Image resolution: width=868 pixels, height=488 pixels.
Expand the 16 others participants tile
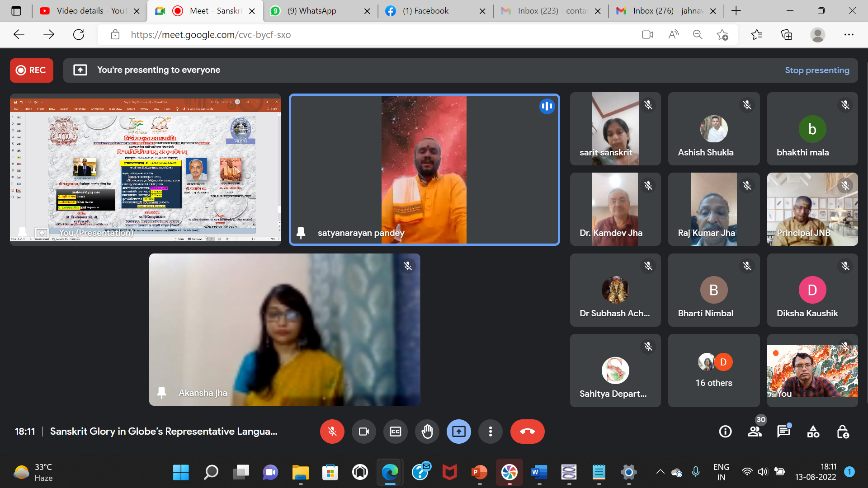click(713, 371)
